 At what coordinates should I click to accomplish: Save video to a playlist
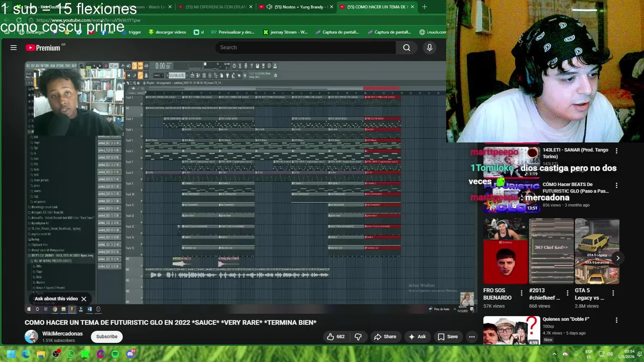point(448,337)
